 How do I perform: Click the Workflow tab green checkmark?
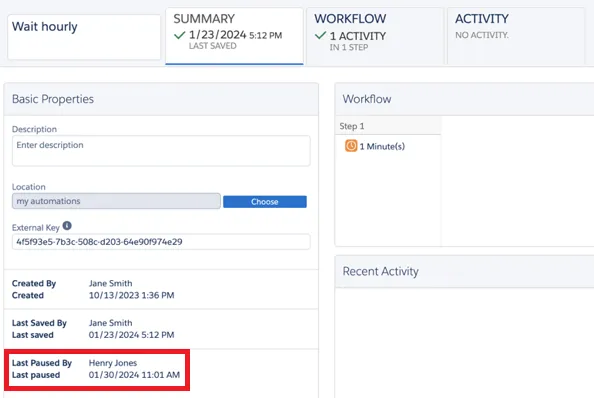tap(320, 36)
